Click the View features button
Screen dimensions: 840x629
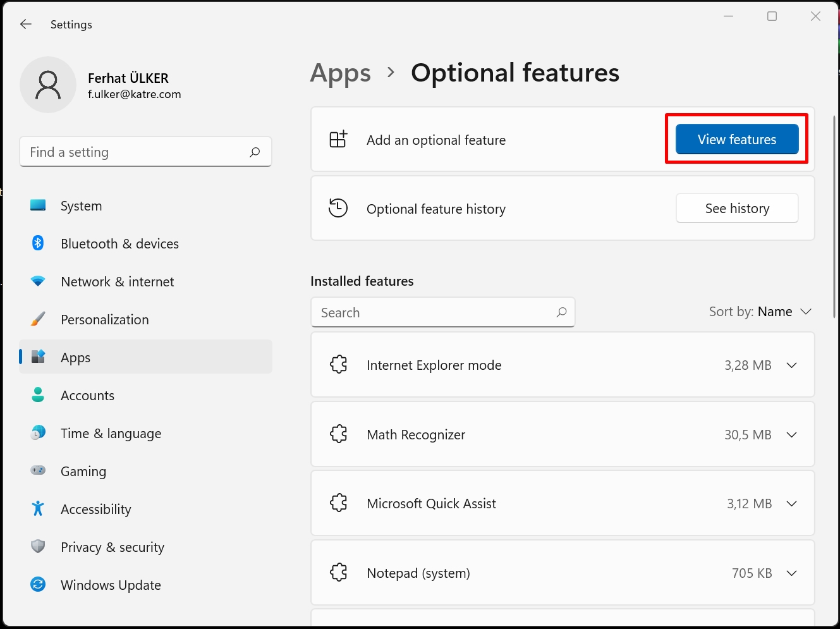pos(737,139)
